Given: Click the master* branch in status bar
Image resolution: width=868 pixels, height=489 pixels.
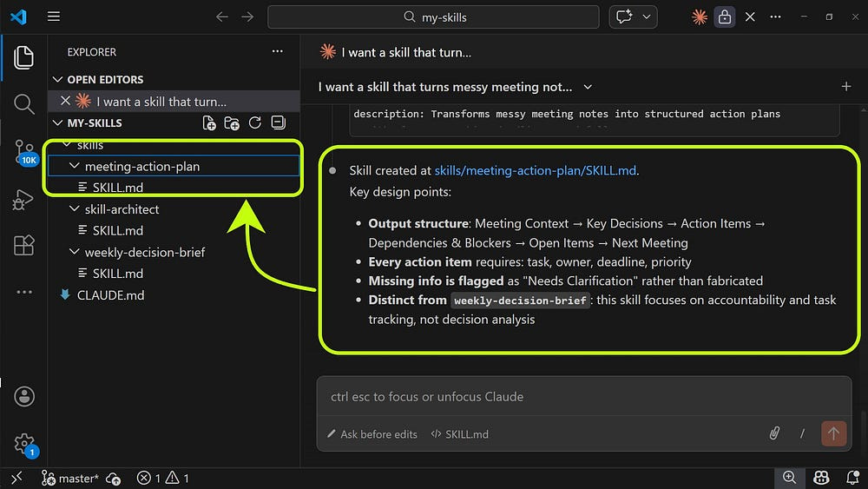Looking at the screenshot, I should (x=70, y=478).
